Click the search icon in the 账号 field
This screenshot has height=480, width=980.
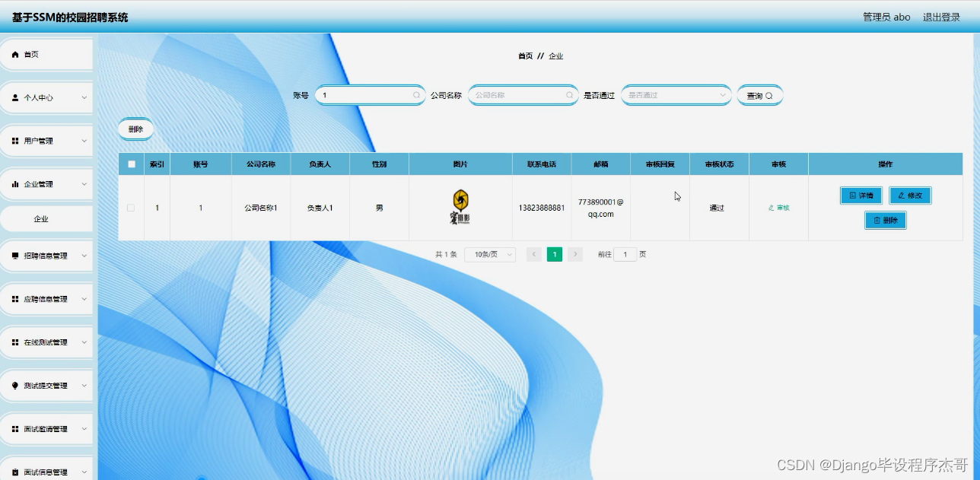(416, 96)
